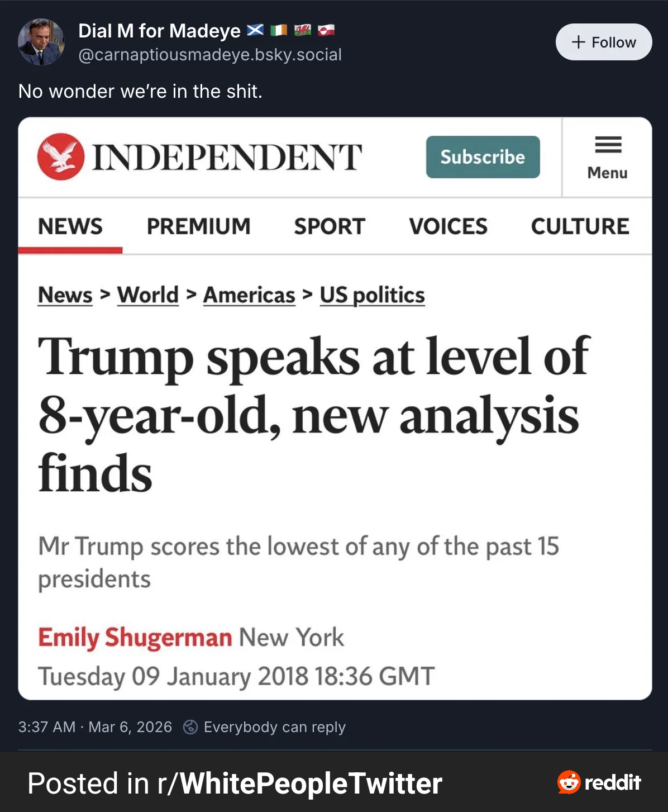Click the Americas breadcrumb link
Image resolution: width=668 pixels, height=812 pixels.
249,295
